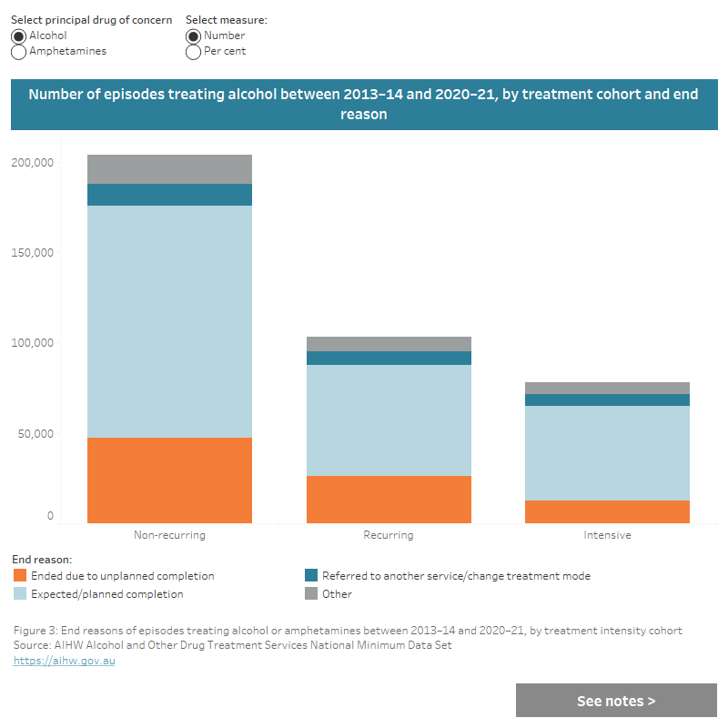Choose Alcohol as principal drug of concern
The width and height of the screenshot is (728, 728).
[x=17, y=35]
